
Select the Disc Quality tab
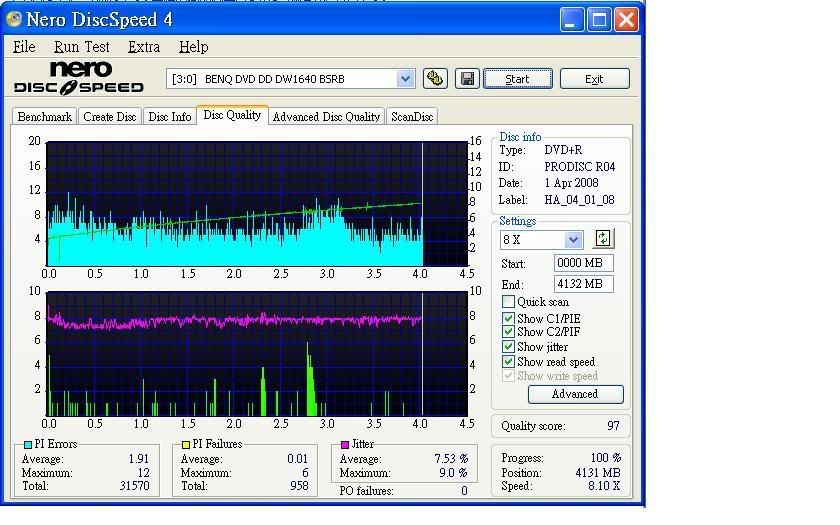[x=232, y=115]
